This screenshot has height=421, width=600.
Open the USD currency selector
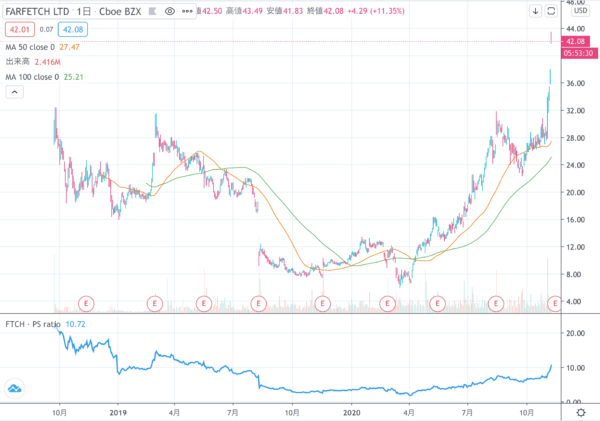[x=580, y=11]
